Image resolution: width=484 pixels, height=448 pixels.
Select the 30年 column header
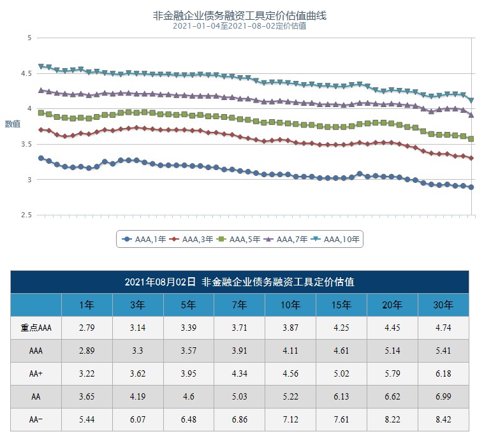coord(443,305)
